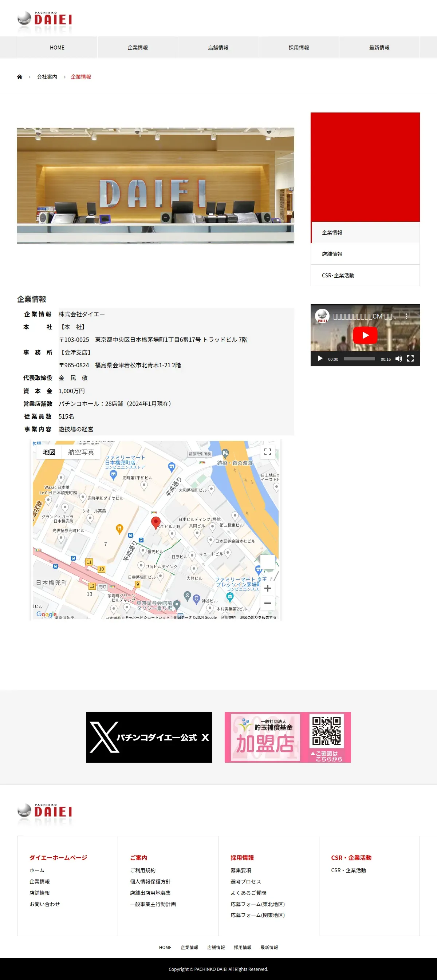437x980 pixels.
Task: Open キーボード ショートカット on the map
Action: [x=146, y=617]
